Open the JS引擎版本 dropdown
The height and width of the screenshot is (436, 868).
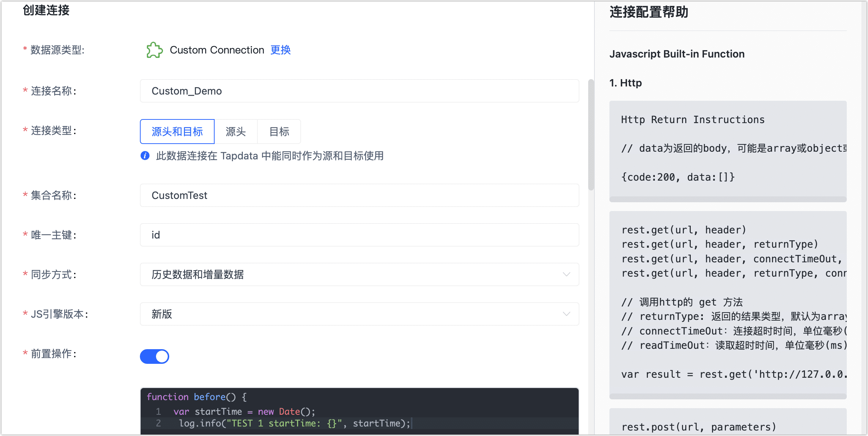pyautogui.click(x=359, y=314)
